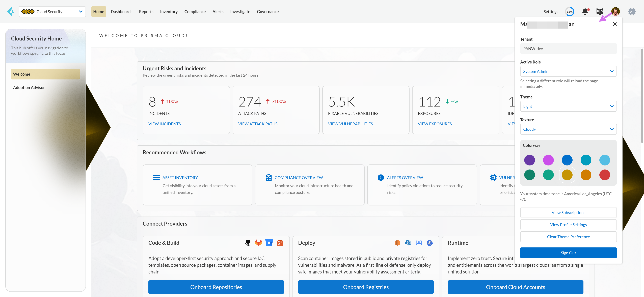Go to the Dashboards menu
Viewport: 644px width, 297px height.
coord(121,12)
